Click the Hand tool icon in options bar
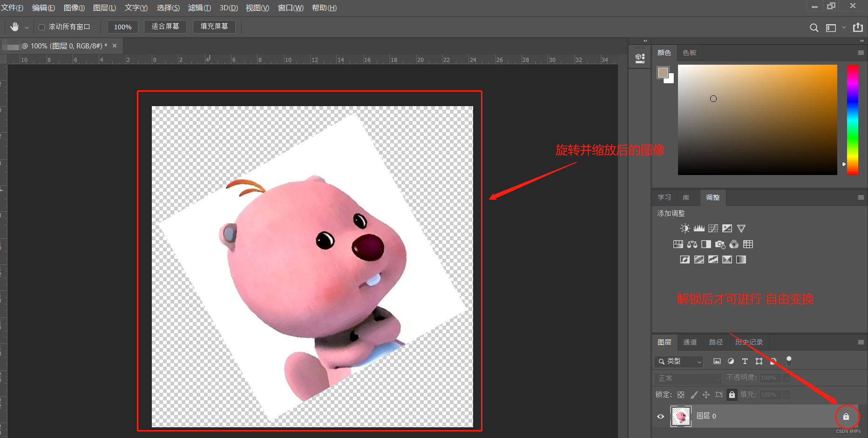Screen dimensions: 868x438 (15, 27)
